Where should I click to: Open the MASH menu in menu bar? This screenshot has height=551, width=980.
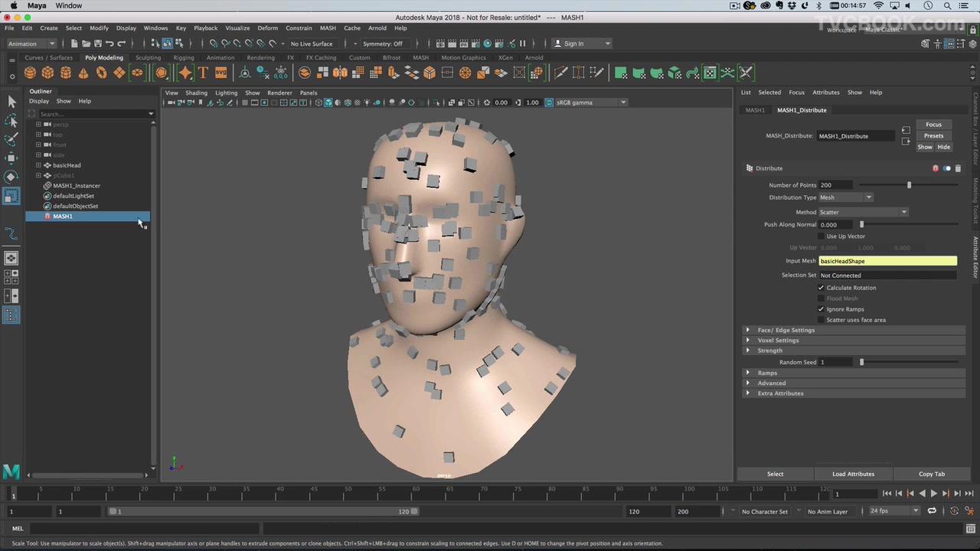328,28
